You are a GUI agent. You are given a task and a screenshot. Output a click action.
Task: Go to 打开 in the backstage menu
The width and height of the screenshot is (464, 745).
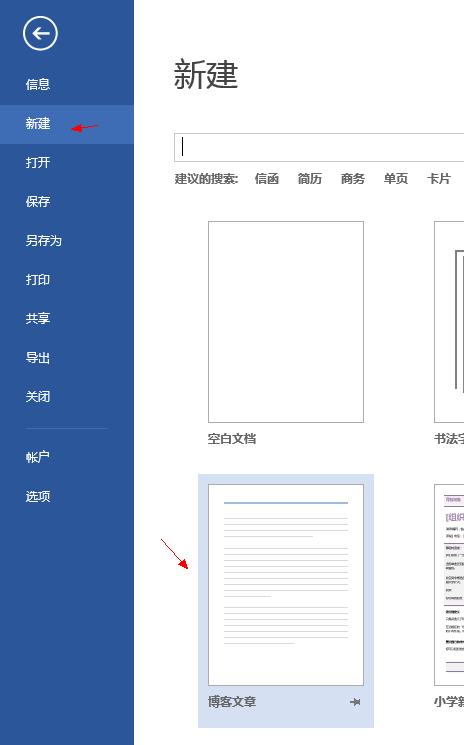click(x=38, y=162)
